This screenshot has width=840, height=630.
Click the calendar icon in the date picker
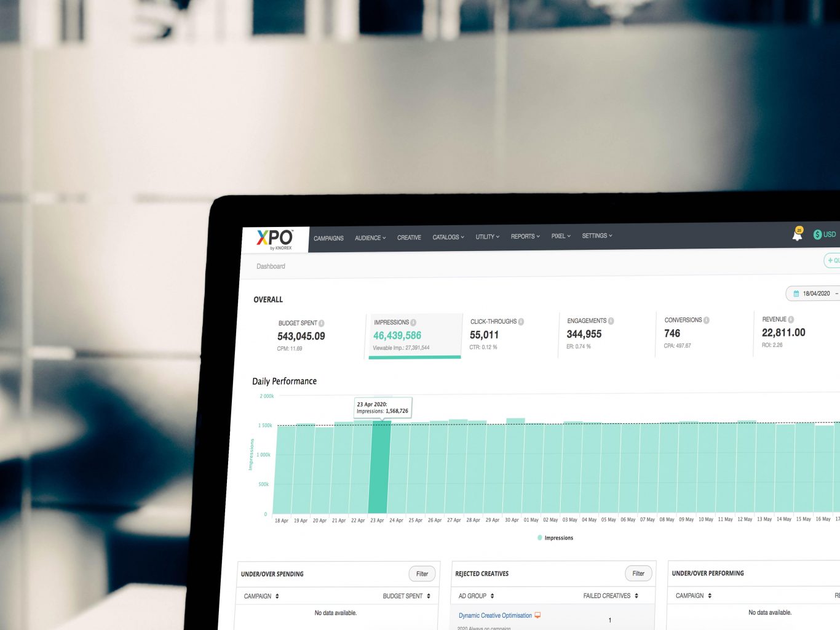(796, 293)
